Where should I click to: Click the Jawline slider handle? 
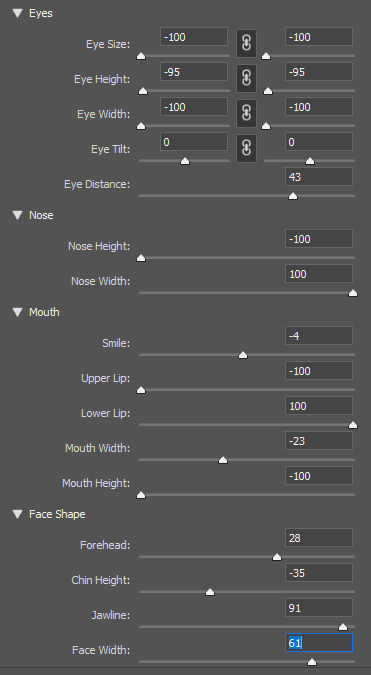[343, 627]
